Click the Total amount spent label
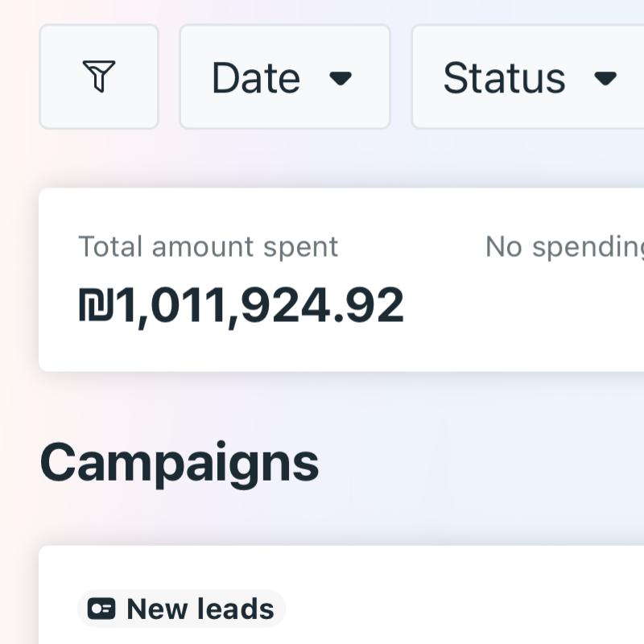Image resolution: width=644 pixels, height=644 pixels. pyautogui.click(x=208, y=247)
